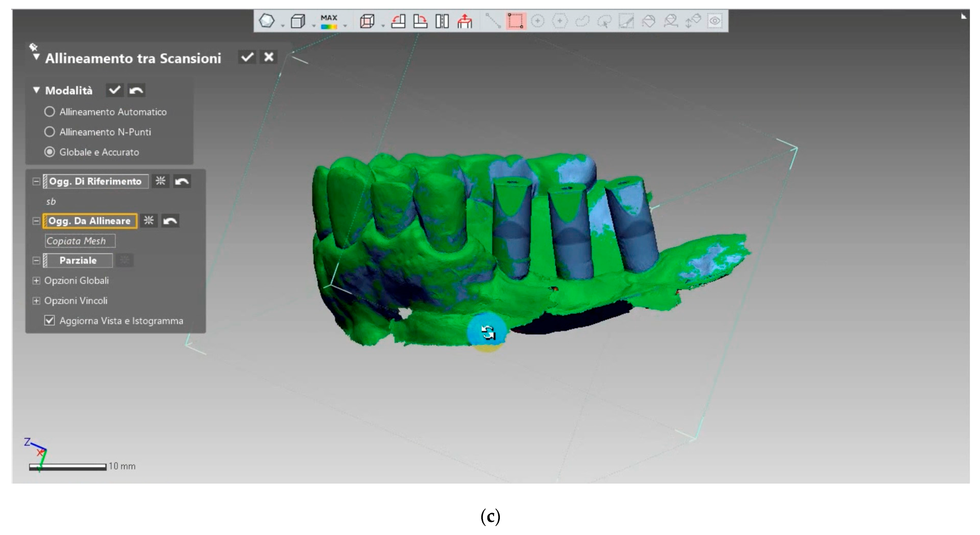Image resolution: width=980 pixels, height=535 pixels.
Task: Click the Ogg. Da Allineare button
Action: (x=90, y=221)
